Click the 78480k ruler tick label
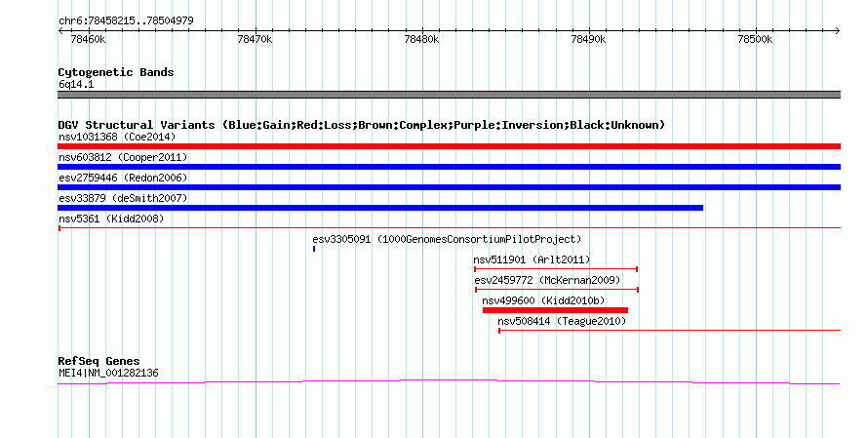This screenshot has height=438, width=868. pyautogui.click(x=422, y=39)
